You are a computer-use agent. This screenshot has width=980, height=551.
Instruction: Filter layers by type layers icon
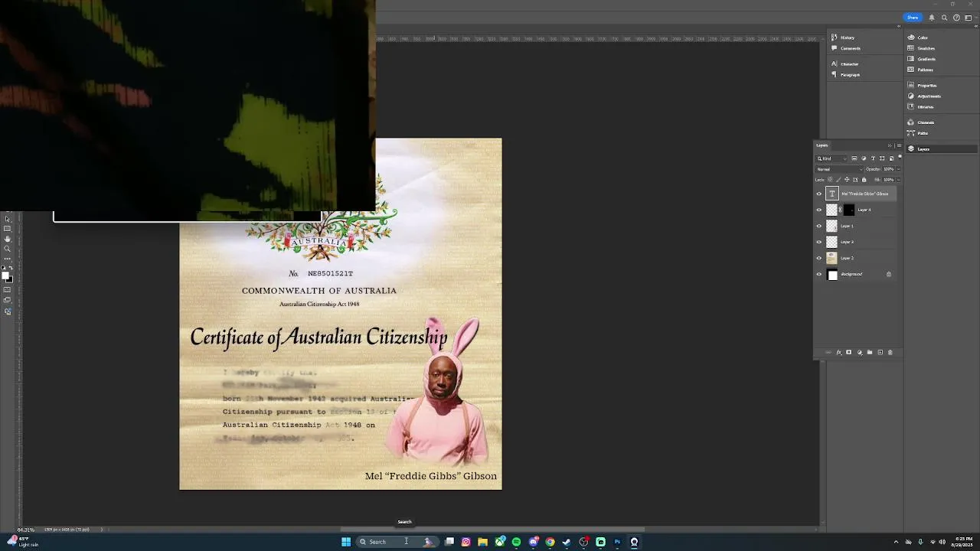tap(873, 158)
